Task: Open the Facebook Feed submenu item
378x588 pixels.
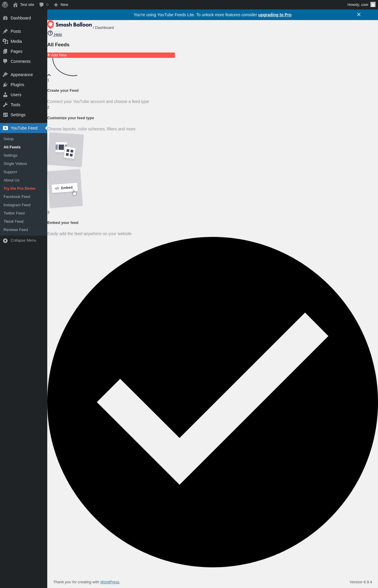Action: (17, 197)
